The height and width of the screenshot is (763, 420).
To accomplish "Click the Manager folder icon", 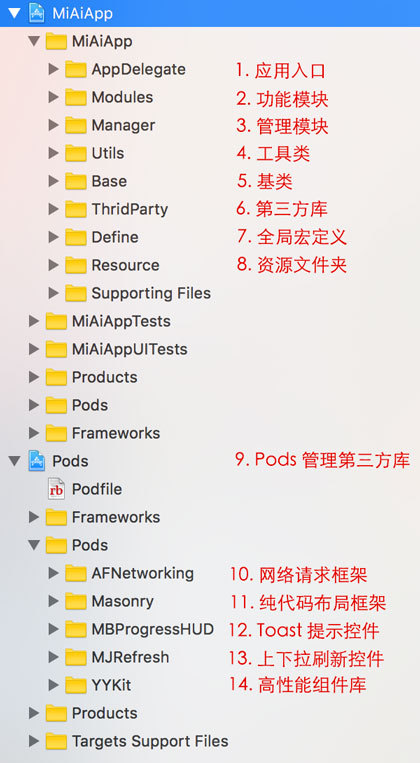I will 75,125.
